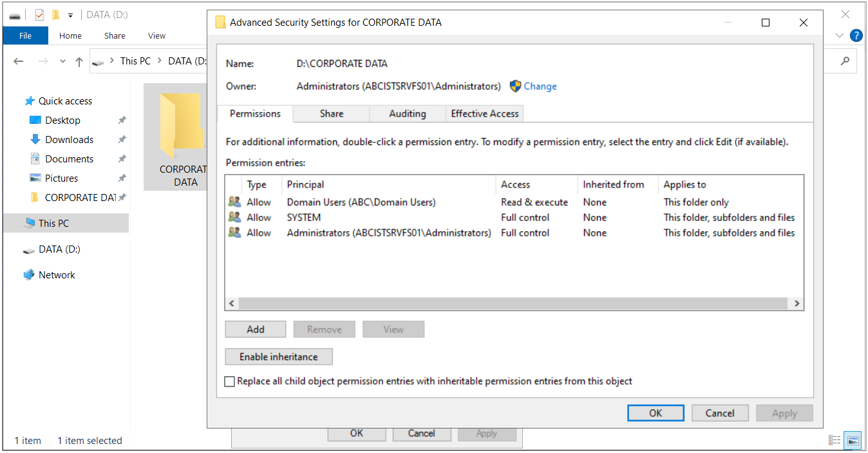Click Cancel in Advanced Security Settings
This screenshot has height=453, width=868.
click(x=720, y=414)
